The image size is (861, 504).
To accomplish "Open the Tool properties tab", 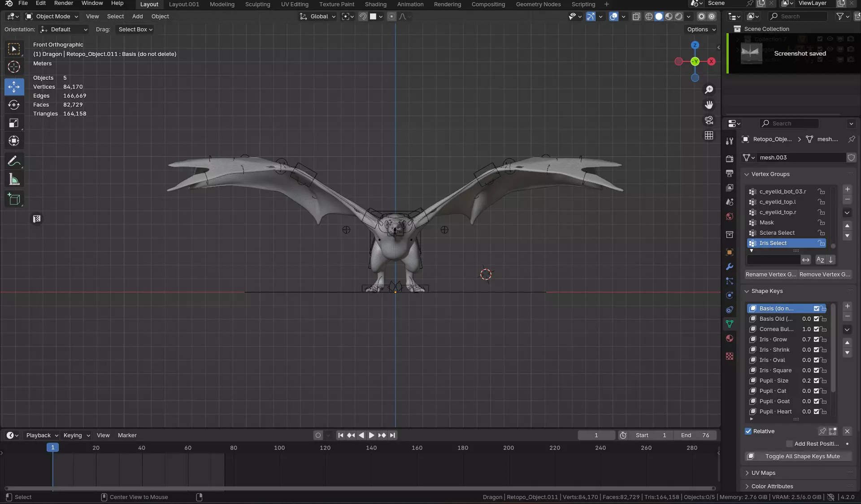I will coord(730,141).
